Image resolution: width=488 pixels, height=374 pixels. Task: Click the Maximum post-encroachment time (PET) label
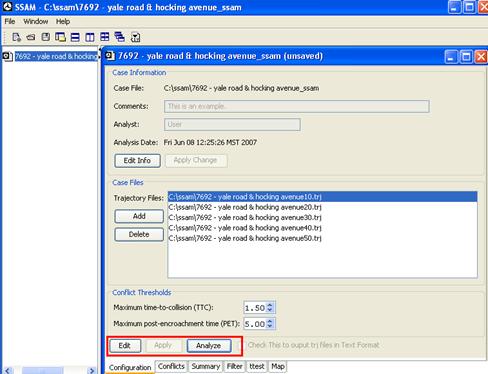click(177, 323)
